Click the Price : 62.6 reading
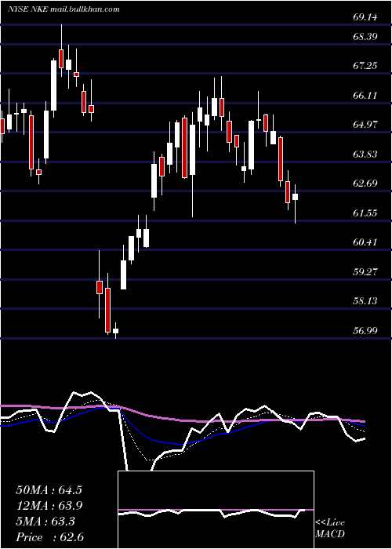Image resolution: width=392 pixels, height=549 pixels. pyautogui.click(x=49, y=537)
